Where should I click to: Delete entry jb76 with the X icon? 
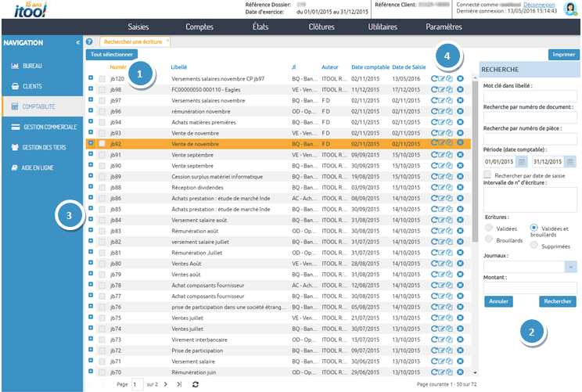pos(460,307)
